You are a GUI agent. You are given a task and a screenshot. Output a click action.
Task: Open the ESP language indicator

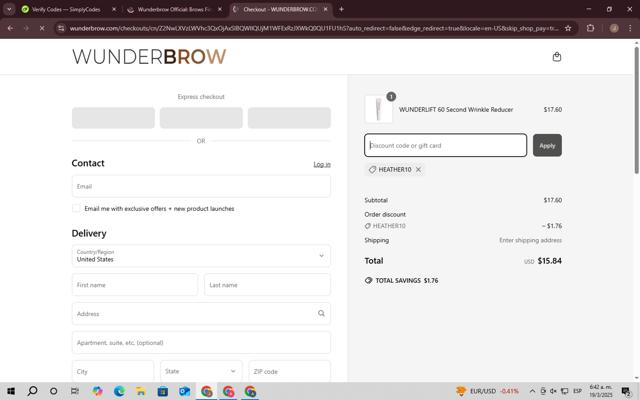(x=577, y=391)
